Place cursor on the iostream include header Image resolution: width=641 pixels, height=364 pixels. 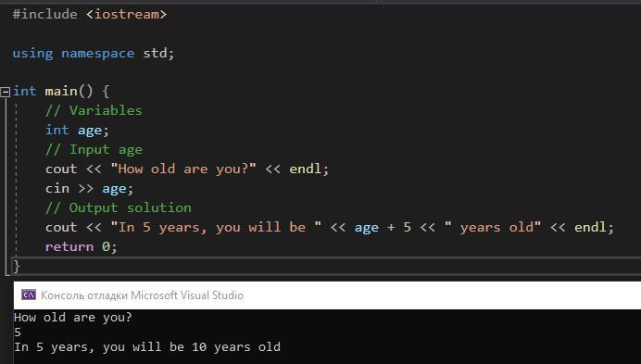(126, 14)
